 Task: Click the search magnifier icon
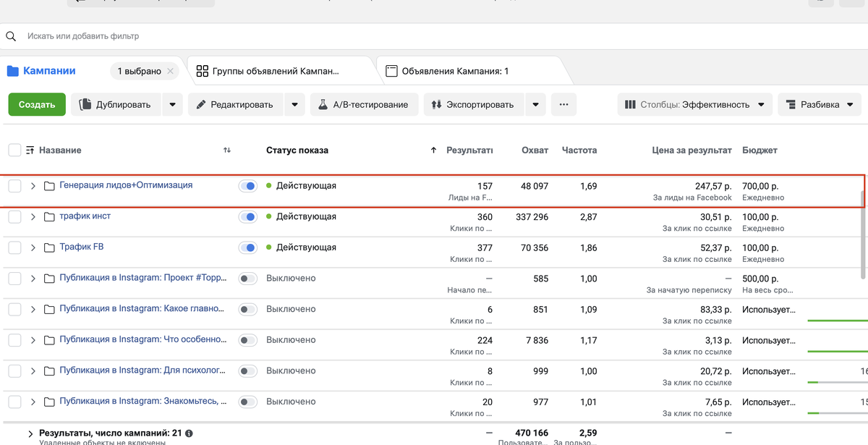[x=11, y=35]
